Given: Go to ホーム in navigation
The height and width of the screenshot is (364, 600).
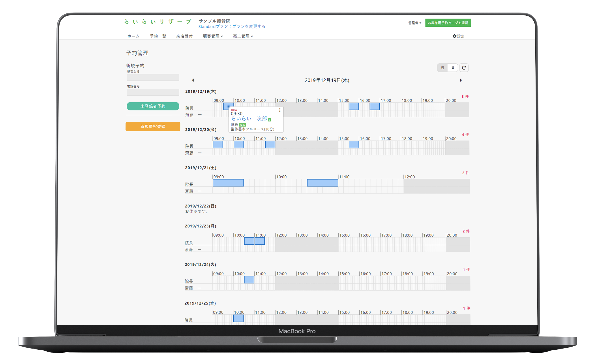Looking at the screenshot, I should [x=133, y=36].
